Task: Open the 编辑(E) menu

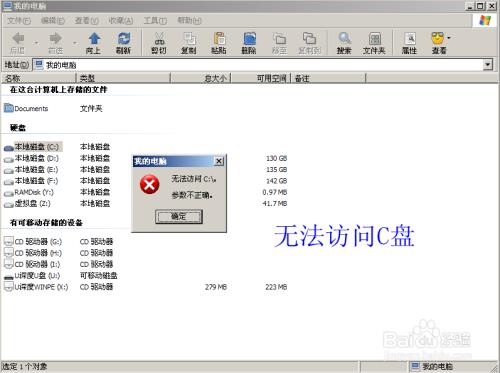Action: coord(53,21)
